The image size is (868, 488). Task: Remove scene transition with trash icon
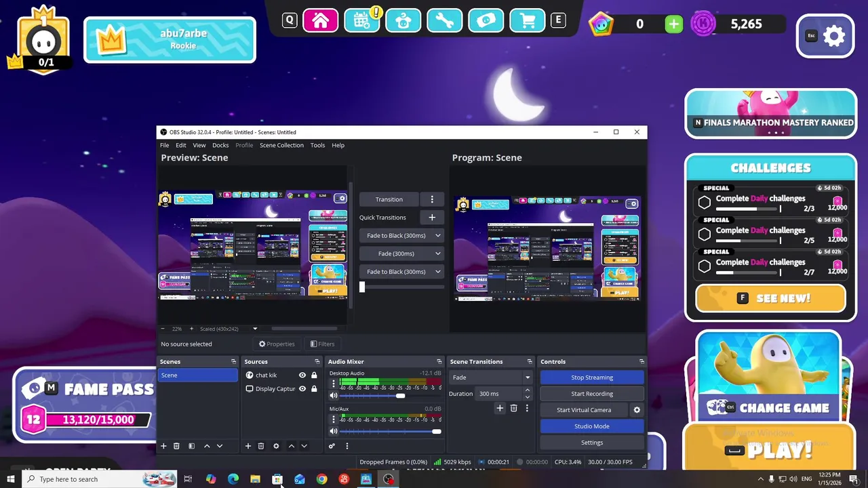(x=513, y=408)
